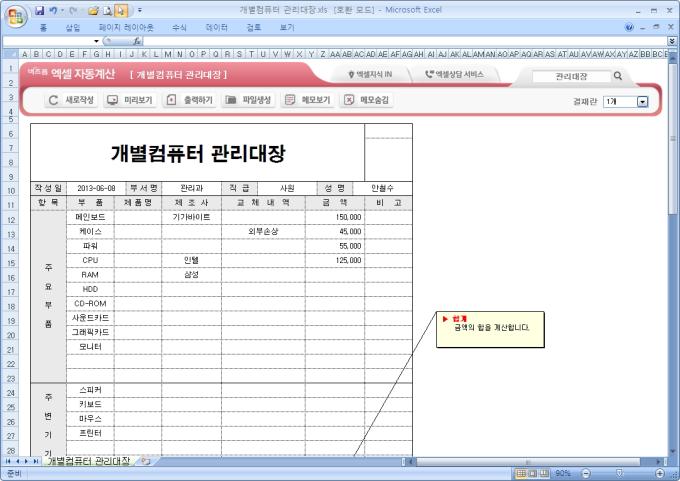Select the 프린터 cell
This screenshot has width=680, height=481.
tap(90, 433)
